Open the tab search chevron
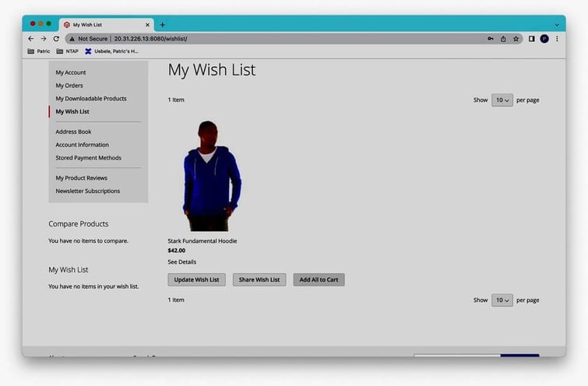 click(x=557, y=25)
